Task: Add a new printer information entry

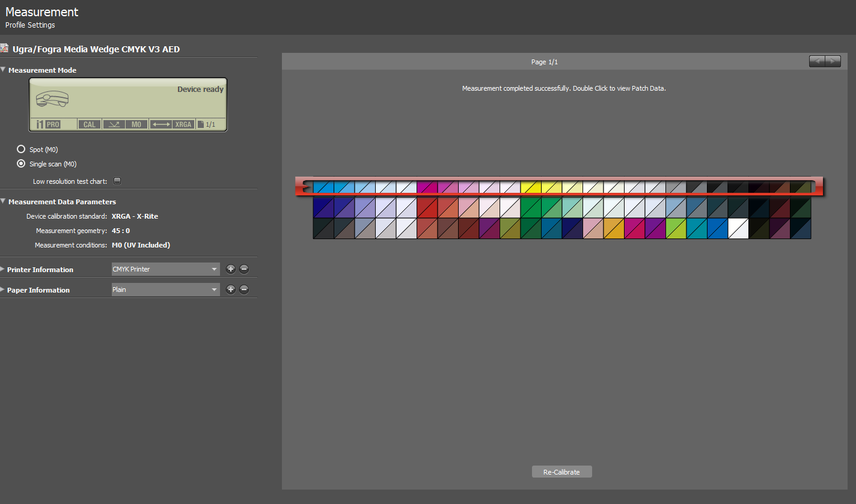Action: coord(231,269)
